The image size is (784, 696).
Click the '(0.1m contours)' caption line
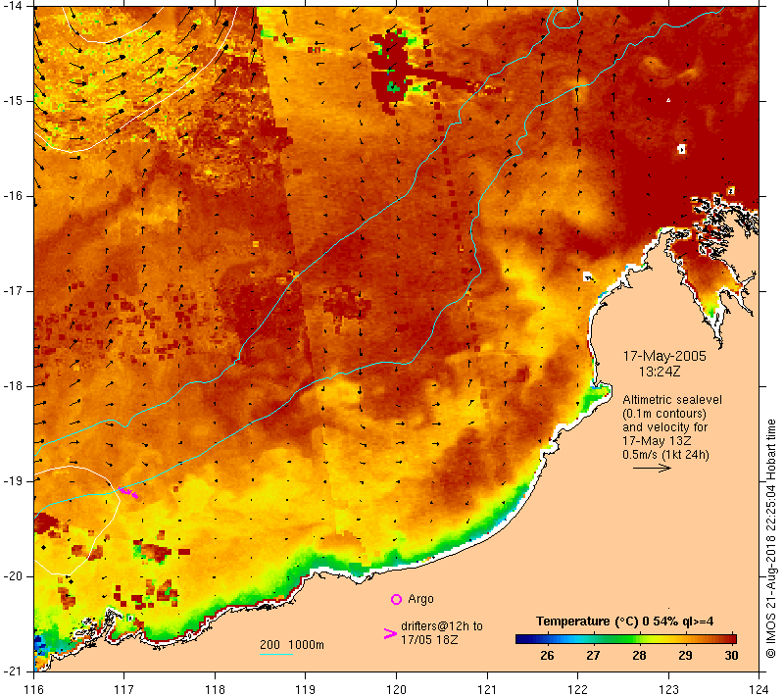[x=664, y=414]
